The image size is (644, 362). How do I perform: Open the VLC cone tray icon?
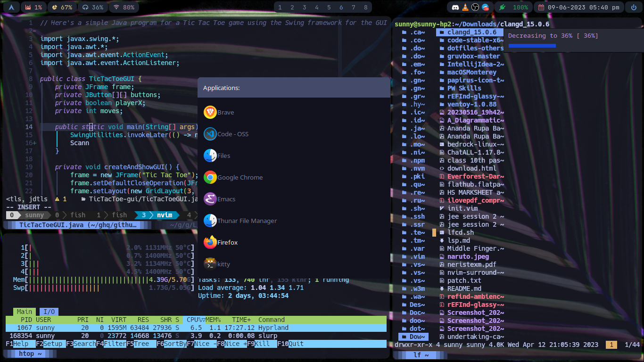point(466,7)
